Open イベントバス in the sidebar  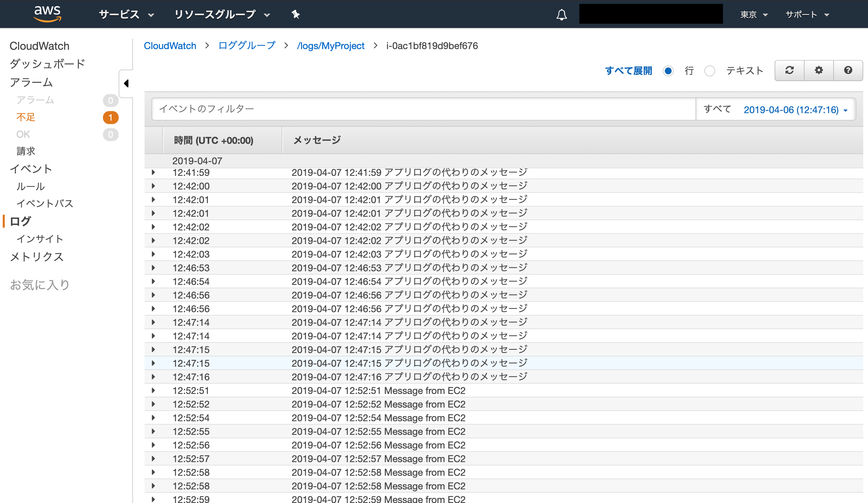[x=45, y=203]
